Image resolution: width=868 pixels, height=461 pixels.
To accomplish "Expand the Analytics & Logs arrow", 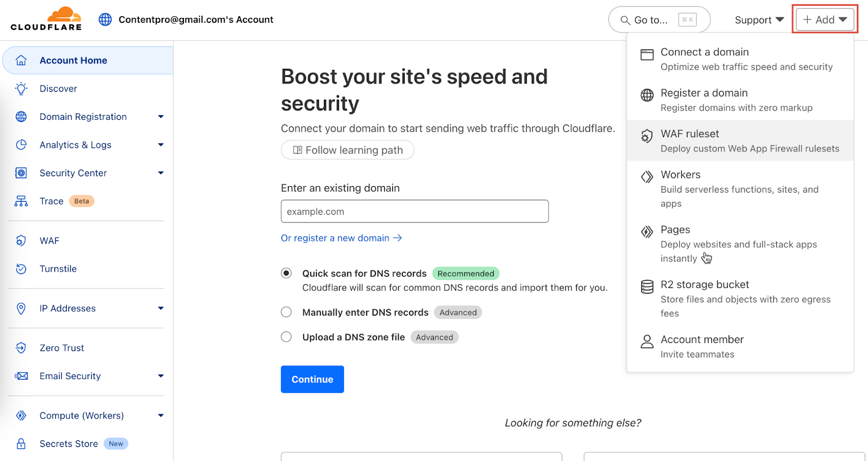I will pyautogui.click(x=161, y=145).
